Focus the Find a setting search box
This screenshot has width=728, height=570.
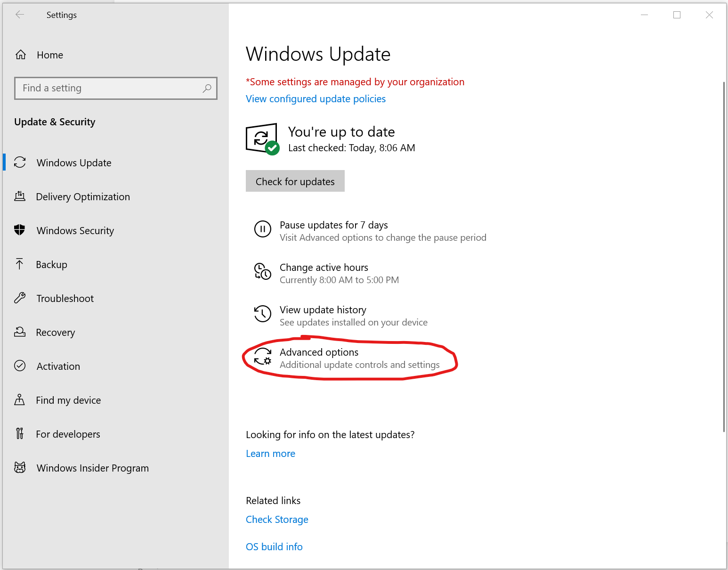pyautogui.click(x=116, y=88)
